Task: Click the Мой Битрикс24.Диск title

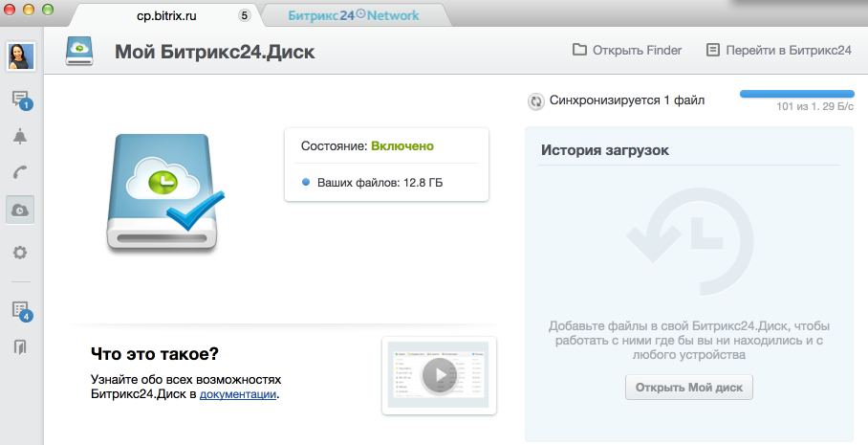Action: click(215, 52)
